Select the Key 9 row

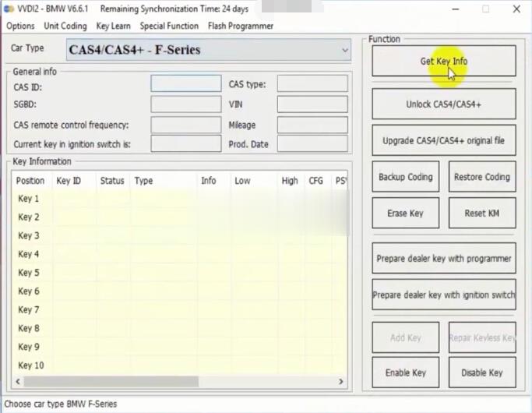[179, 347]
